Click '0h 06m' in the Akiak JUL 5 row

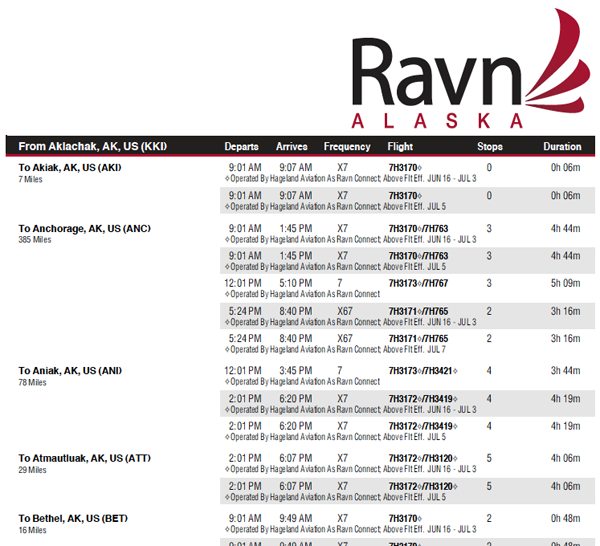point(565,196)
